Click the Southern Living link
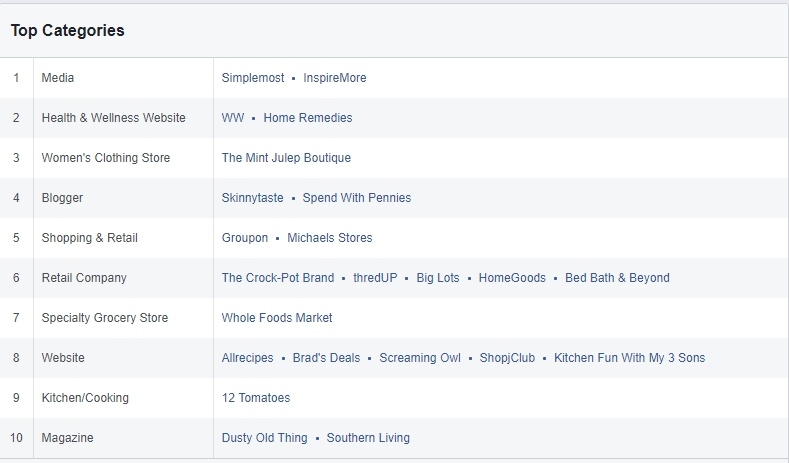This screenshot has width=789, height=463. tap(368, 438)
